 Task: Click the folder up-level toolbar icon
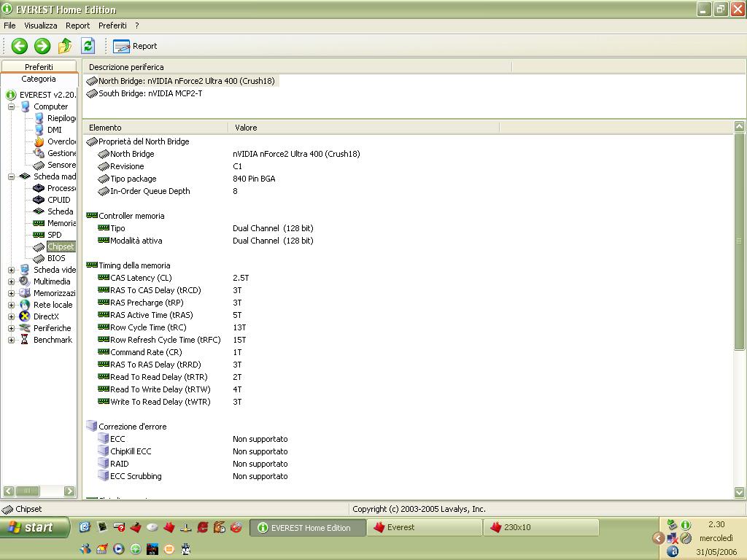(65, 46)
